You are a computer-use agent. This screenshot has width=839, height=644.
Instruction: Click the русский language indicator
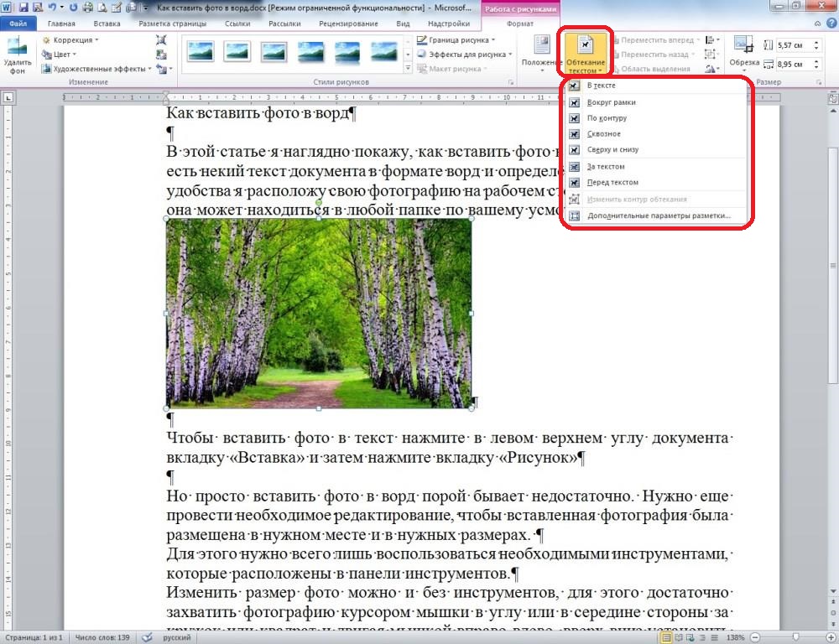(x=176, y=637)
